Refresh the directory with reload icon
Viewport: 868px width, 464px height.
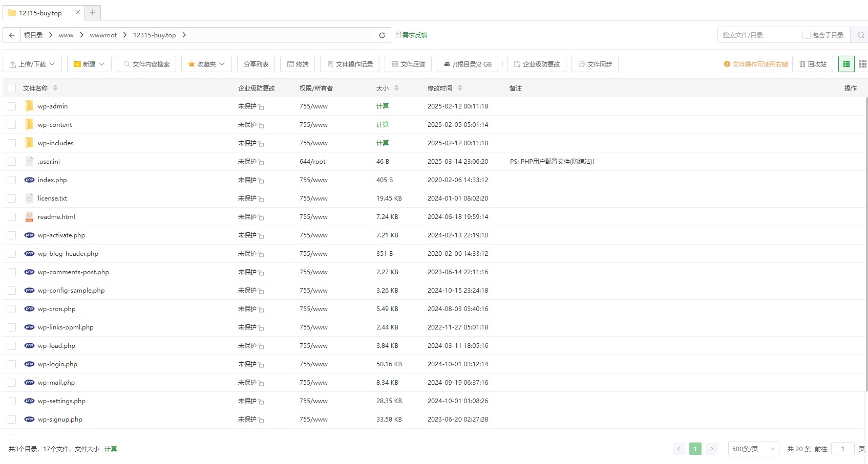(382, 35)
